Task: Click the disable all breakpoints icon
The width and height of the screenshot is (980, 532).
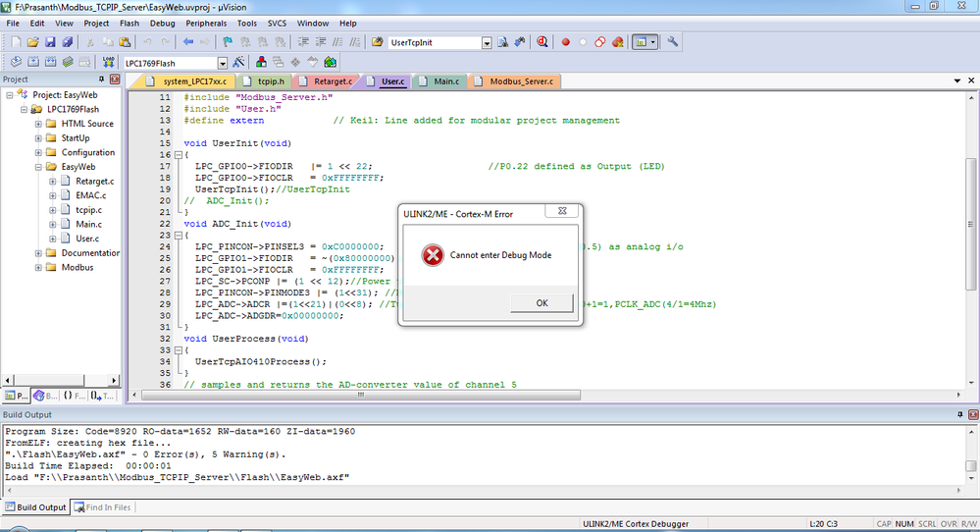Action: pos(600,42)
